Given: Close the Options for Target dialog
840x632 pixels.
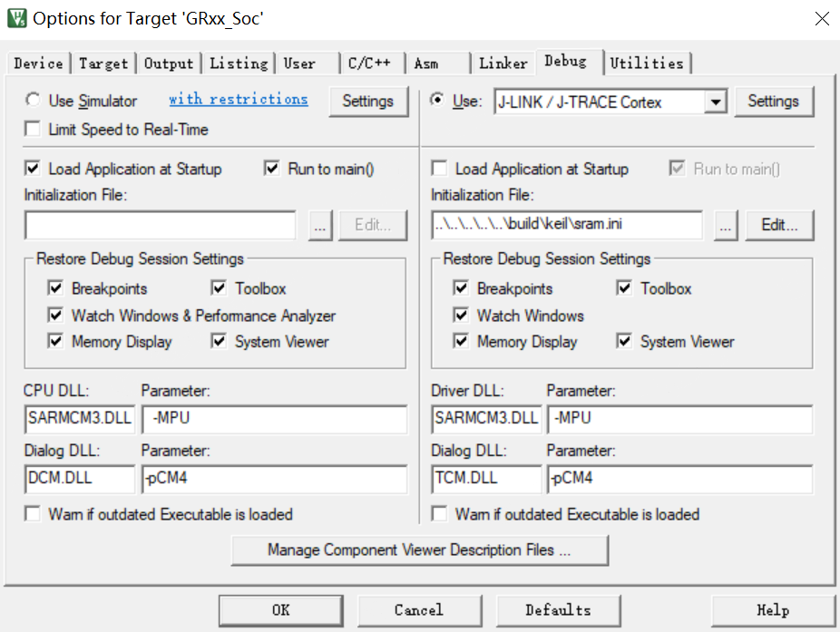Looking at the screenshot, I should [x=822, y=19].
